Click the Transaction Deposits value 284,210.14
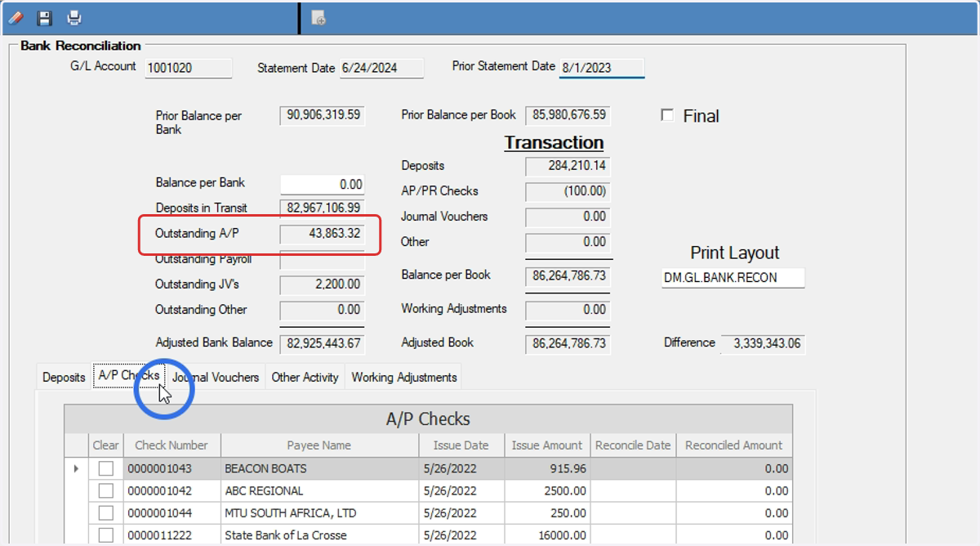This screenshot has width=980, height=546. [568, 166]
